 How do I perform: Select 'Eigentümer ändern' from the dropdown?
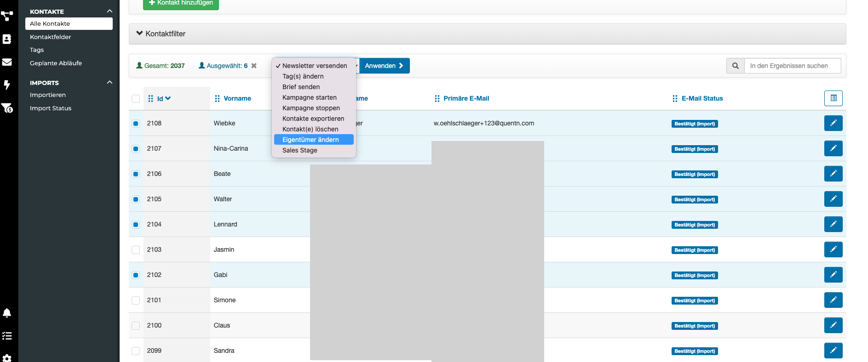coord(310,140)
